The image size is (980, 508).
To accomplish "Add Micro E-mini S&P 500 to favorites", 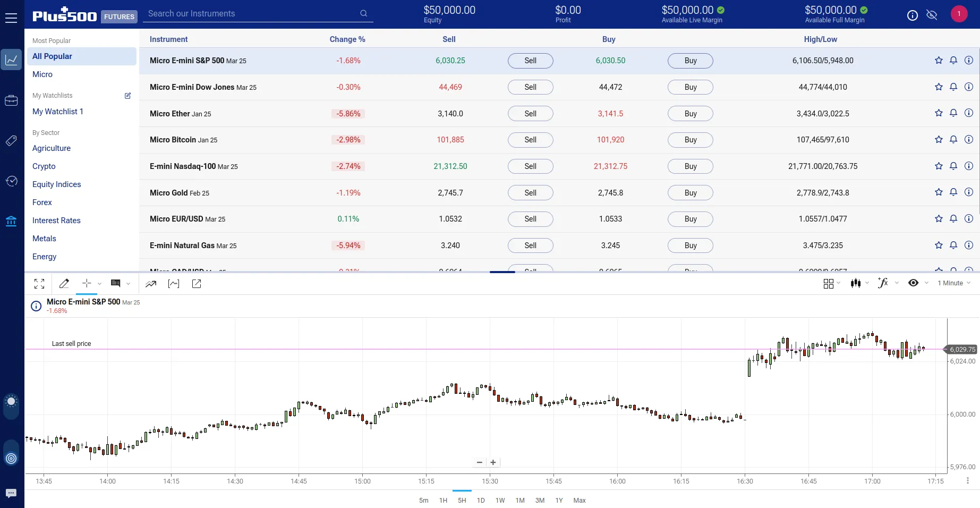I will tap(939, 61).
